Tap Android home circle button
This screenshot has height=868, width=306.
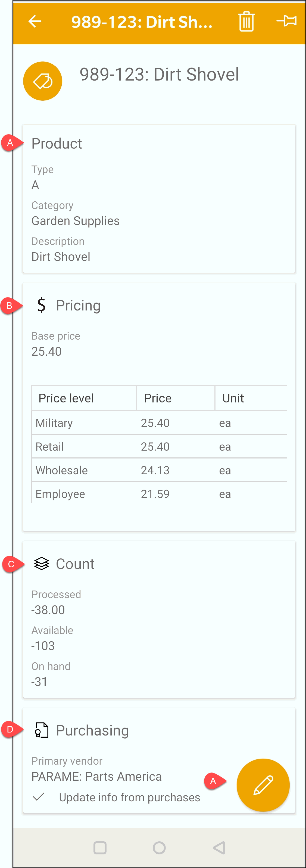159,848
